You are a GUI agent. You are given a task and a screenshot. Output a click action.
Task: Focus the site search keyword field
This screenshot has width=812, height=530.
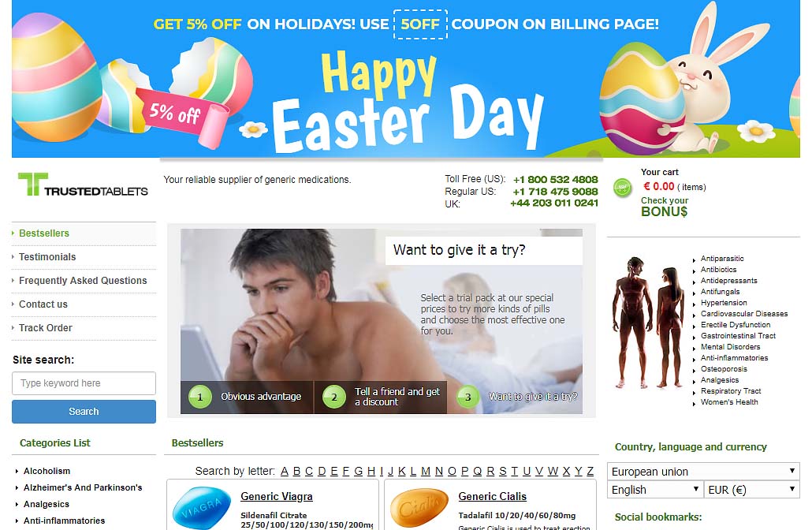tap(84, 383)
